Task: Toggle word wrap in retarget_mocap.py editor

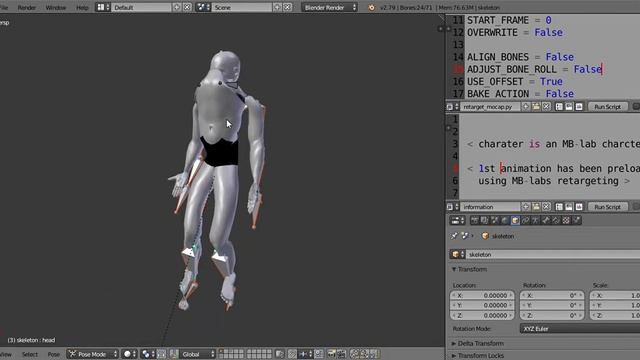Action: pyautogui.click(x=569, y=107)
